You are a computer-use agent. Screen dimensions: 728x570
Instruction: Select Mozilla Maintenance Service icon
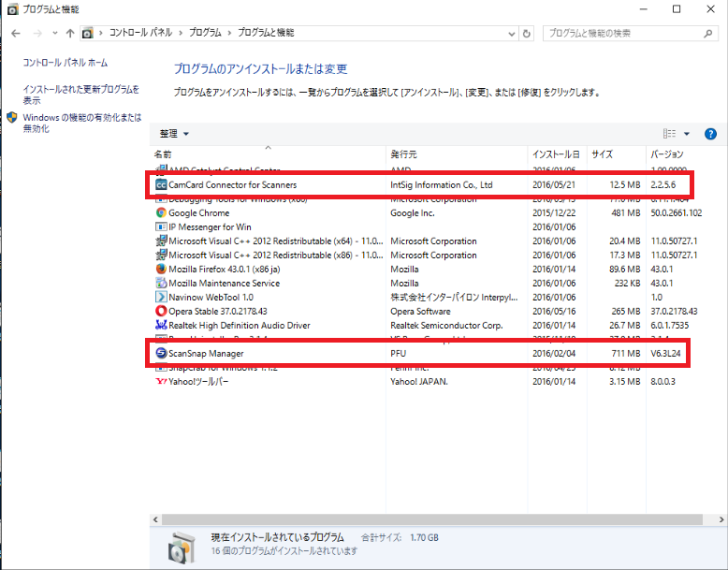coord(161,283)
